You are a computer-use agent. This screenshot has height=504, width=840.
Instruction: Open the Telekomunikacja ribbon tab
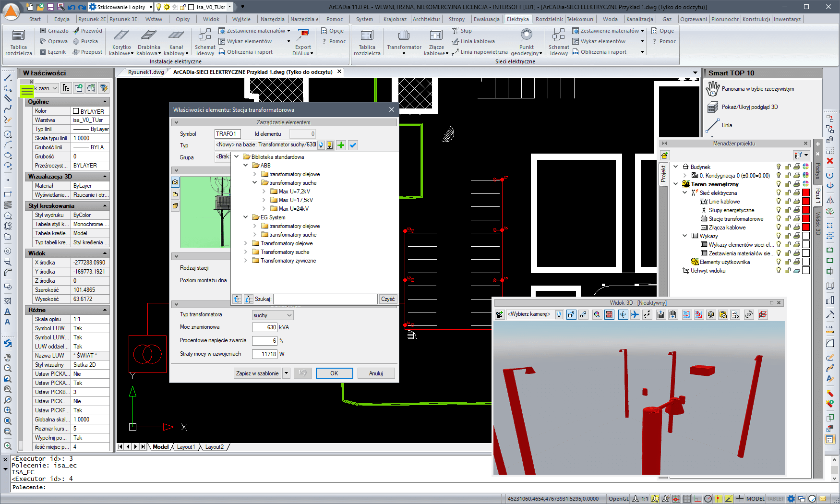click(x=580, y=19)
